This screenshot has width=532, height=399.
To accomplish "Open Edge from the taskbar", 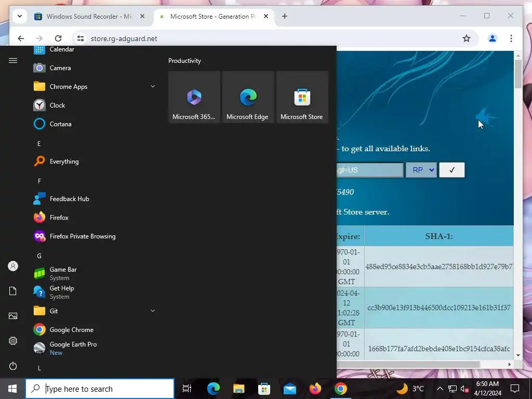I will (214, 389).
